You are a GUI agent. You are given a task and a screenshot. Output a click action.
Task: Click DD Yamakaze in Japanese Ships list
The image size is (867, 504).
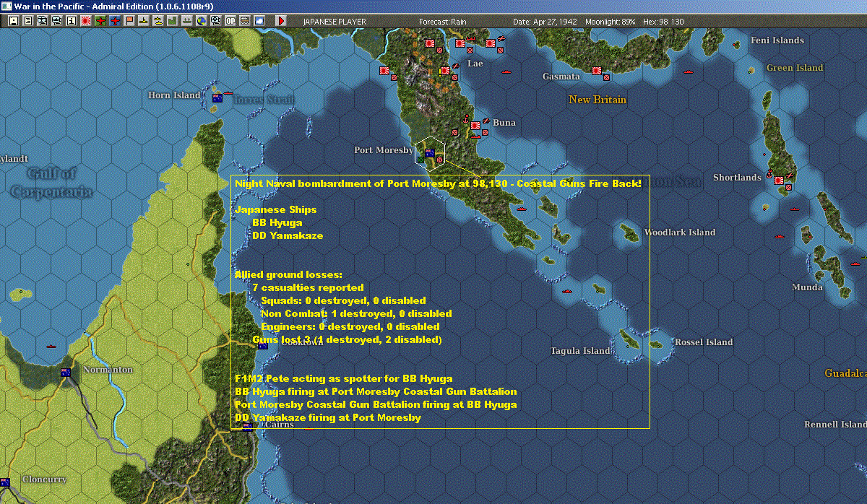click(288, 235)
